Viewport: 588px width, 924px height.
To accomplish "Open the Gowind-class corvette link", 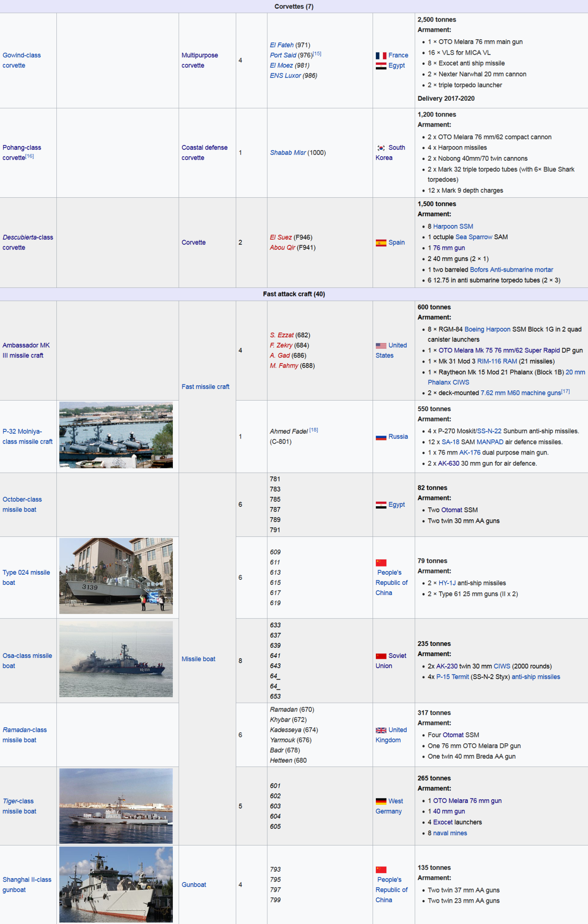I will point(22,61).
